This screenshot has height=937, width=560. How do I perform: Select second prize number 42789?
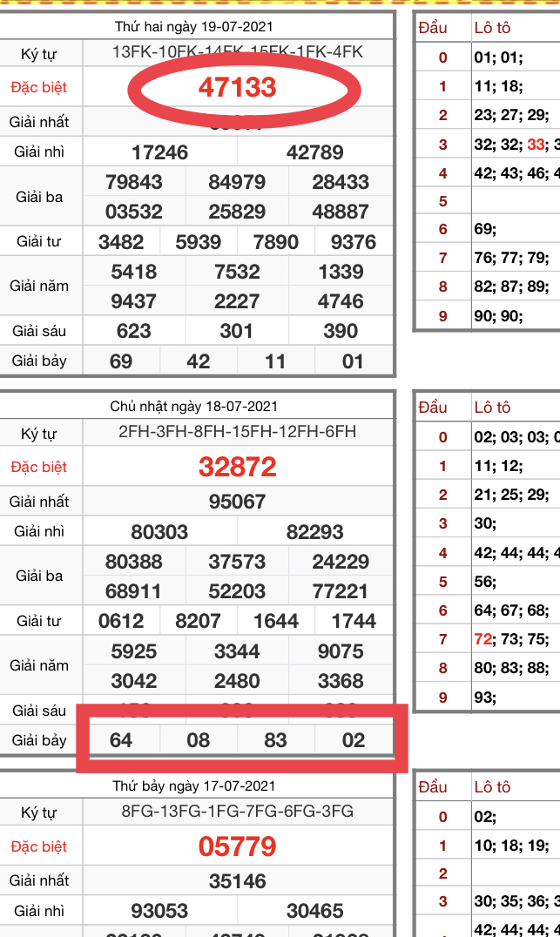314,153
